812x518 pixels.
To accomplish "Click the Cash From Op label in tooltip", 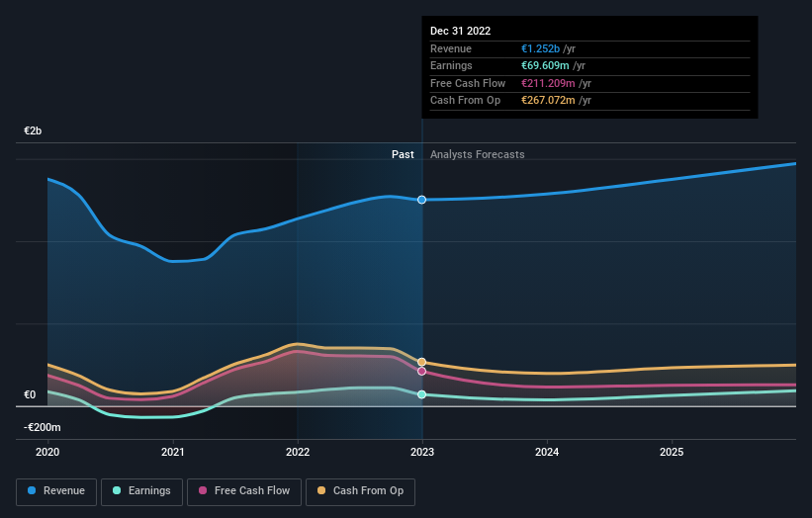I will click(465, 101).
